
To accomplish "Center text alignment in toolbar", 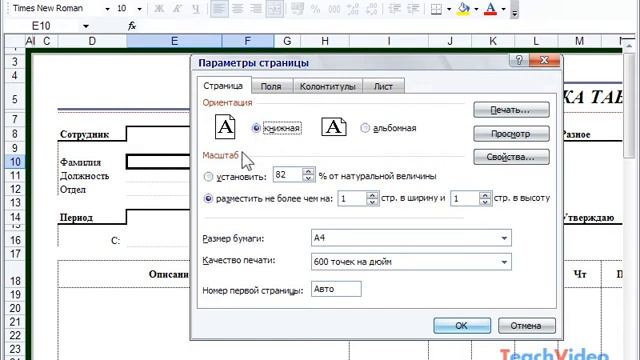I will coord(238,9).
